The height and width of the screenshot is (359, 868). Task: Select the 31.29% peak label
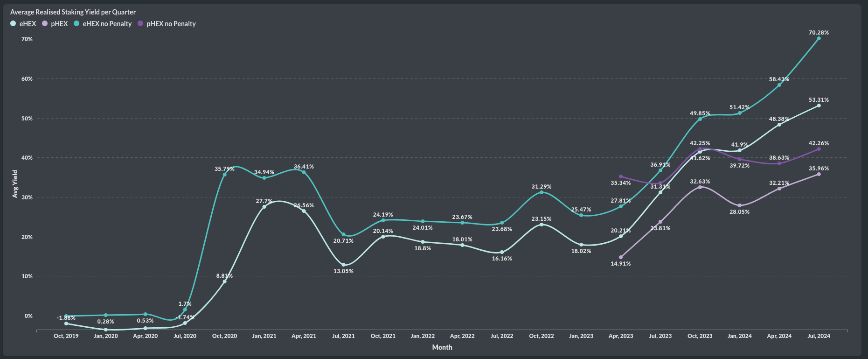pos(542,187)
